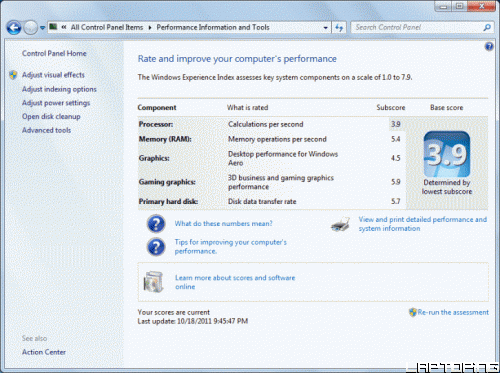Click the Control Panel icon in address bar

coord(53,27)
